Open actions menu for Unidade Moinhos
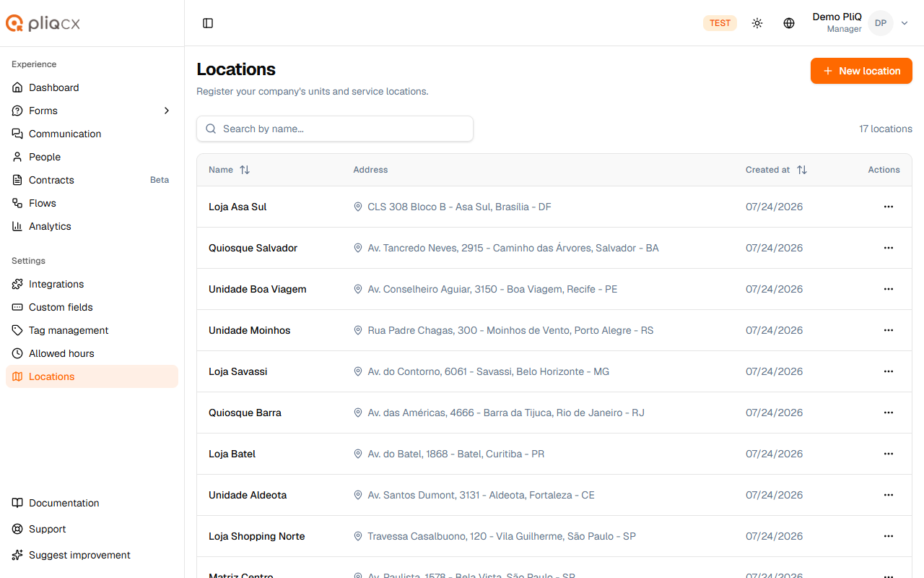 pos(889,330)
